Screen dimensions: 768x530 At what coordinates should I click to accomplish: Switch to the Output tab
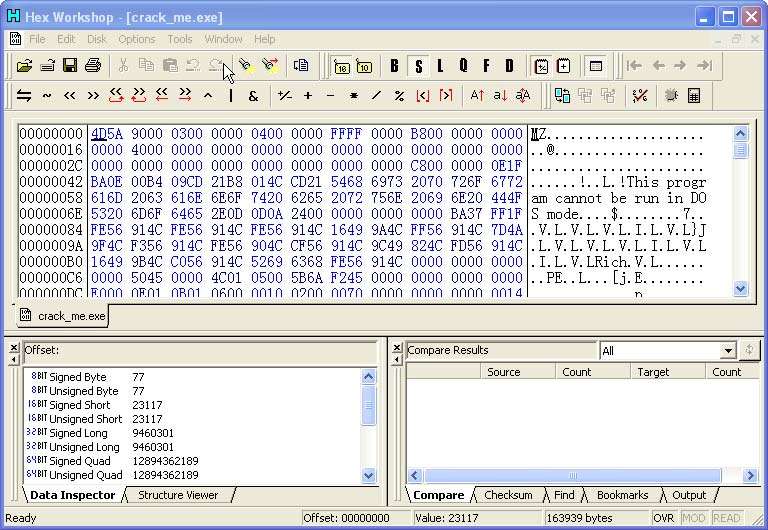(x=689, y=495)
